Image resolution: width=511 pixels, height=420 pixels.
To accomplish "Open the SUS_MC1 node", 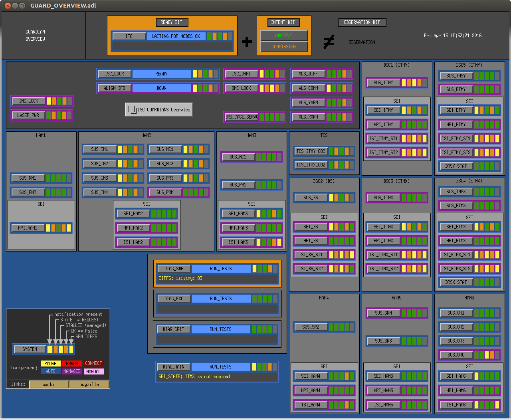I will pyautogui.click(x=165, y=149).
